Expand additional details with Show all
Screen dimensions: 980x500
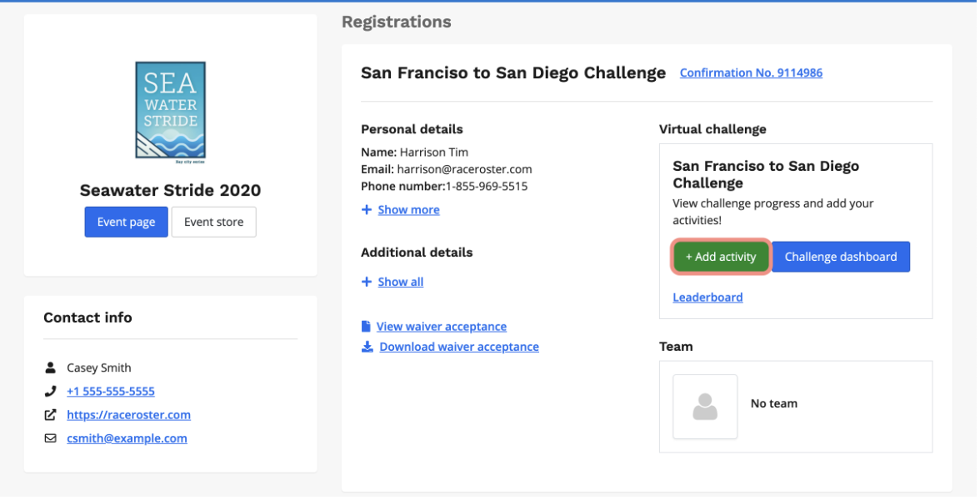tap(400, 282)
